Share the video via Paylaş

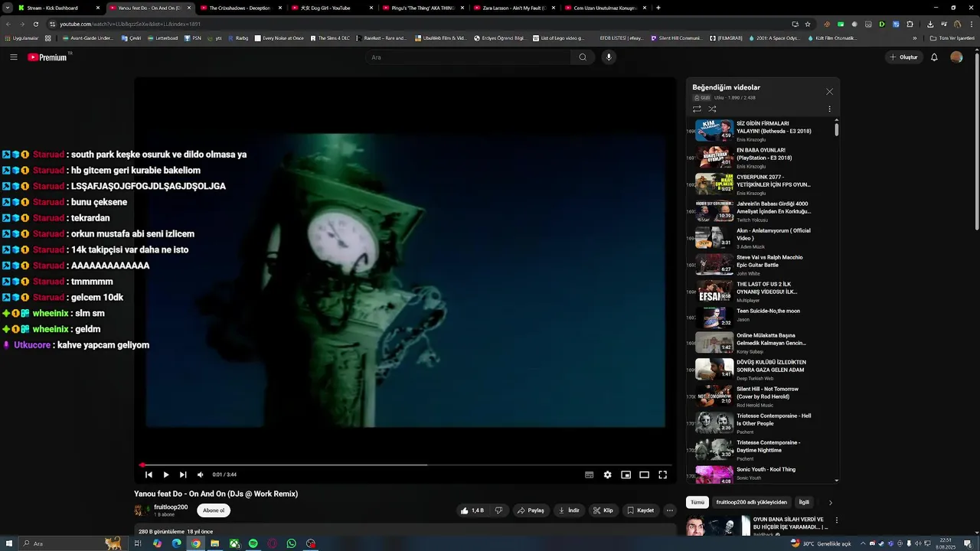(531, 510)
